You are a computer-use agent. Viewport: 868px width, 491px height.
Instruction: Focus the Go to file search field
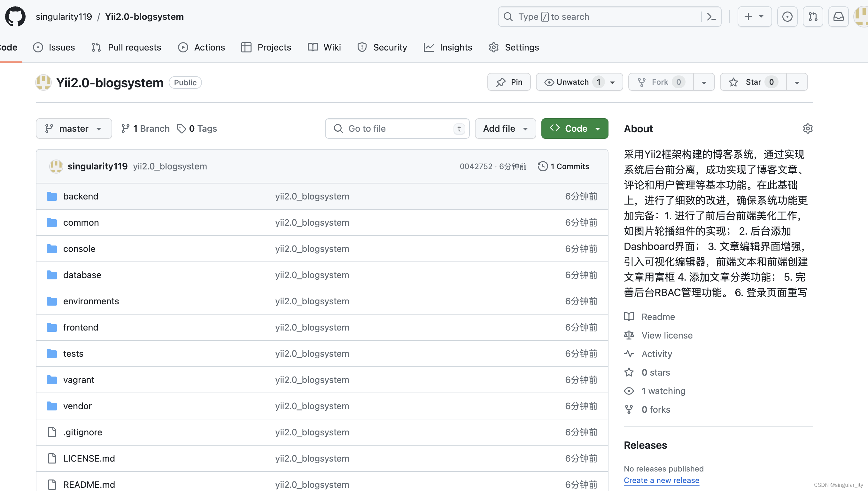[397, 129]
